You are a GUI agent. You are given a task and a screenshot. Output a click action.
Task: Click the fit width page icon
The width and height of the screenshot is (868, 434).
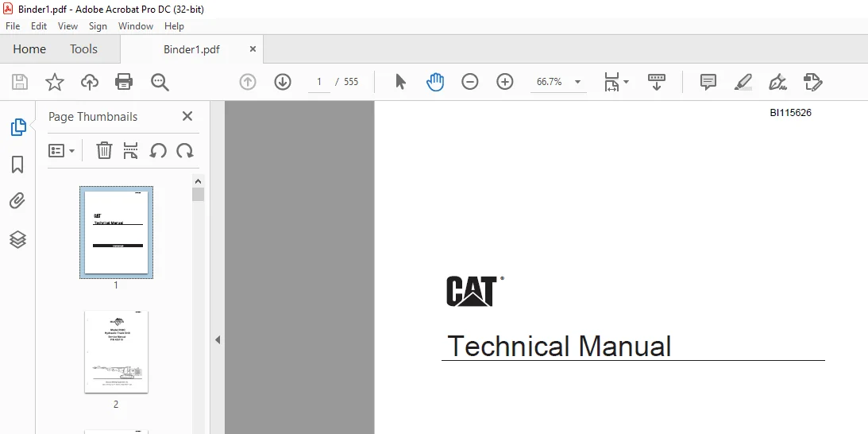[x=611, y=82]
